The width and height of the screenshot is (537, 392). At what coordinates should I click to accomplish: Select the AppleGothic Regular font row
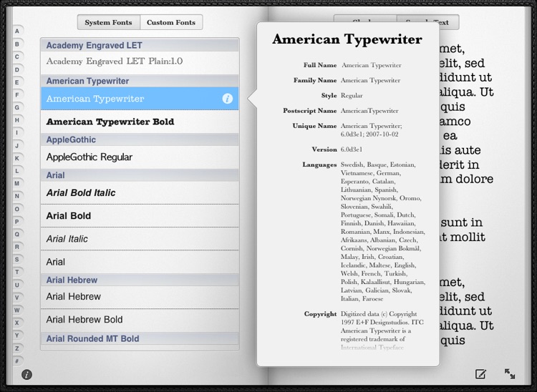[140, 157]
